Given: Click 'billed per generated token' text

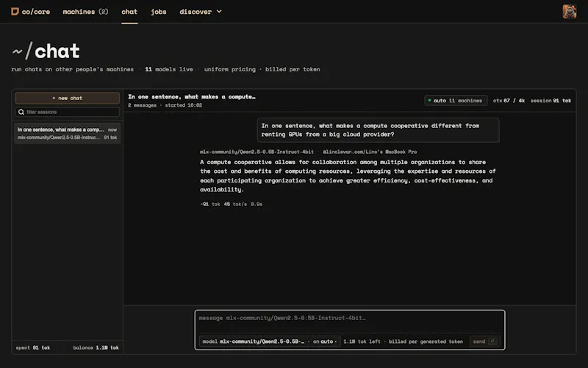Looking at the screenshot, I should coord(426,342).
